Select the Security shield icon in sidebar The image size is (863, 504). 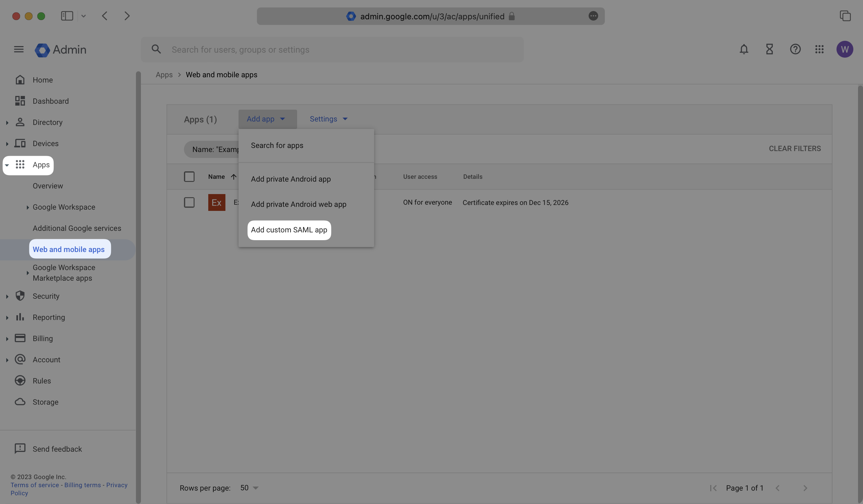click(x=20, y=296)
